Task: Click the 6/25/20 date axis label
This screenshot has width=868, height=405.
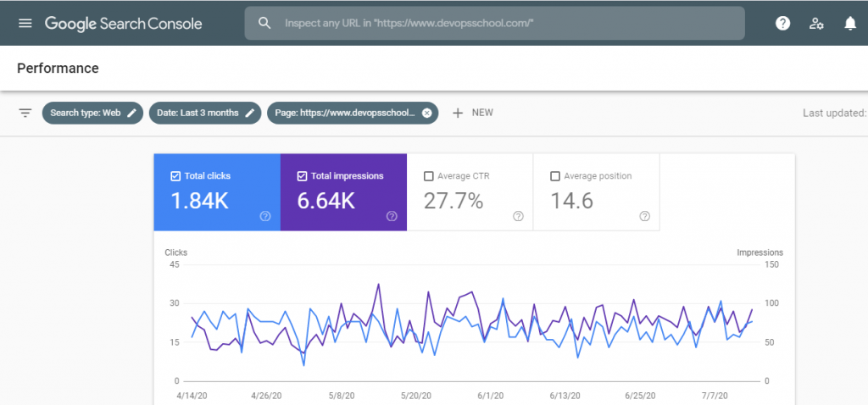Action: click(641, 397)
